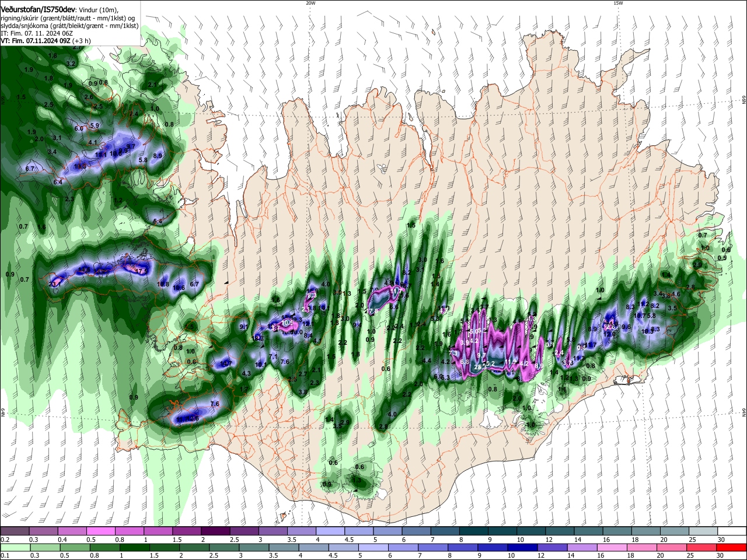Click the '15W' longitude label
Viewport: 747px width, 560px height.
coord(618,3)
